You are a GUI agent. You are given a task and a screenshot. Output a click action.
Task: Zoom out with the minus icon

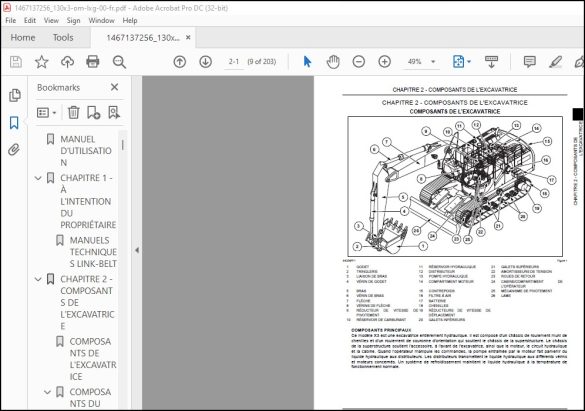pyautogui.click(x=359, y=62)
